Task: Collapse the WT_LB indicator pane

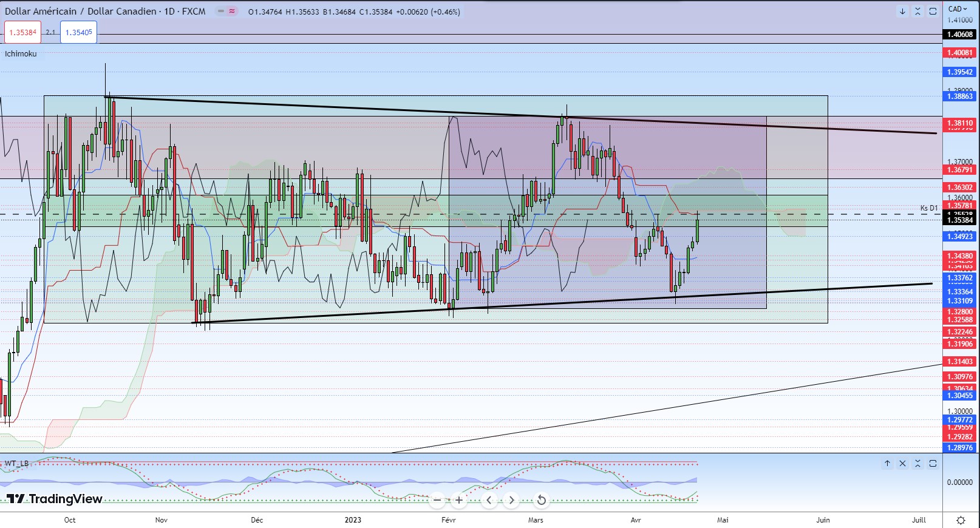Action: point(917,464)
